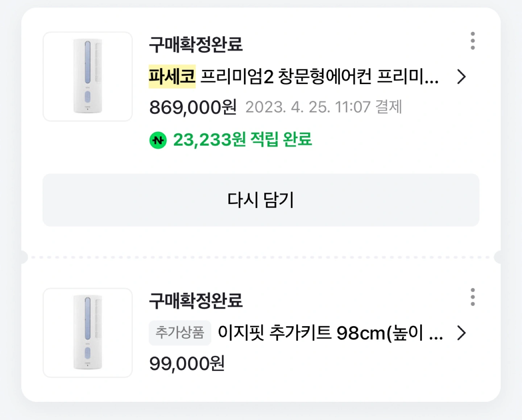Click the 99,000원 price

pos(187,364)
